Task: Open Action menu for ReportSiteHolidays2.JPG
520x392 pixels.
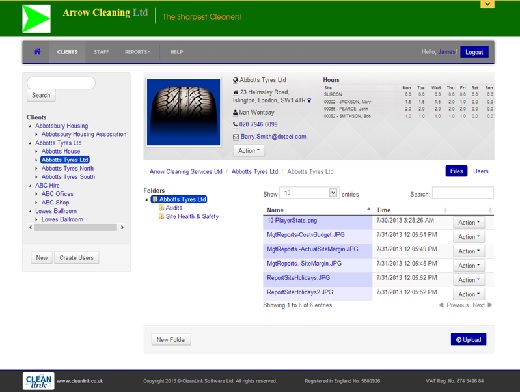Action: 469,294
